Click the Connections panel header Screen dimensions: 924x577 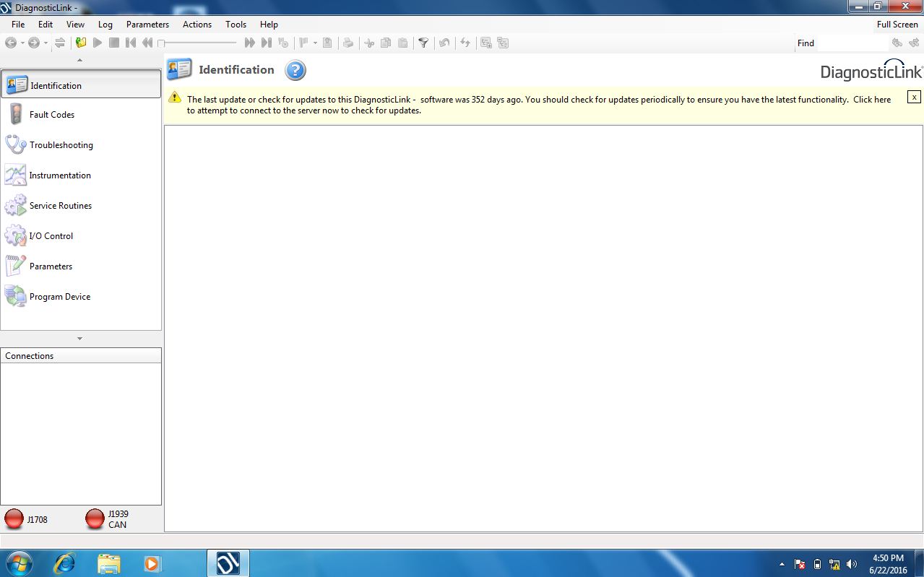pos(81,355)
